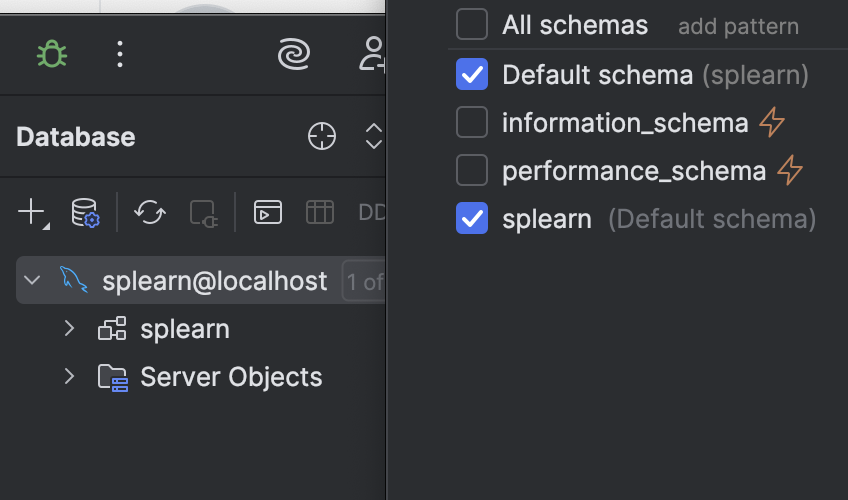Expand the Server Objects folder

click(x=69, y=376)
